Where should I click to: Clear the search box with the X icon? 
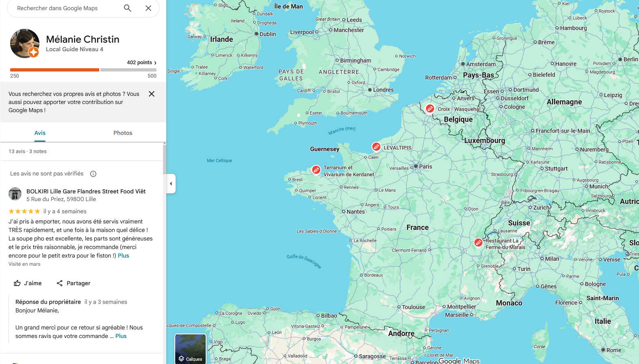click(148, 8)
